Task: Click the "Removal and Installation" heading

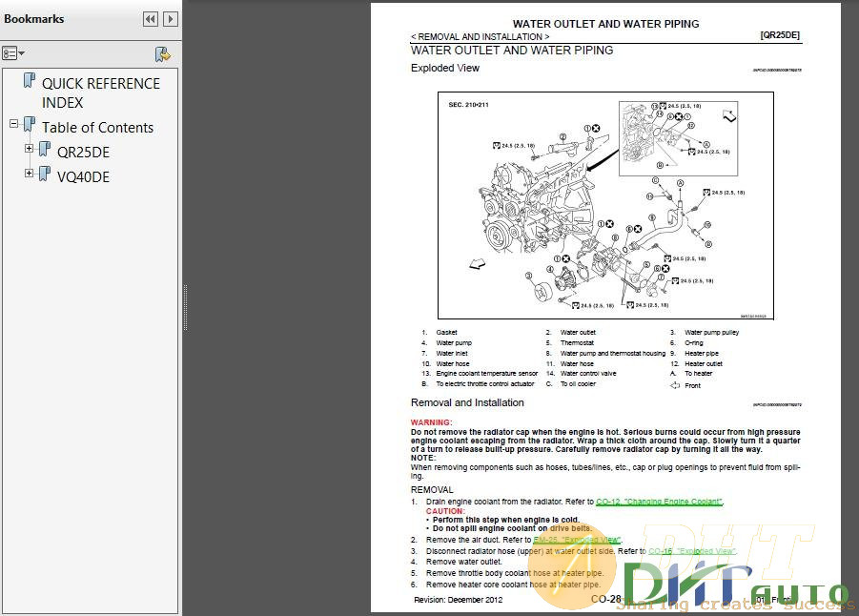Action: (467, 402)
